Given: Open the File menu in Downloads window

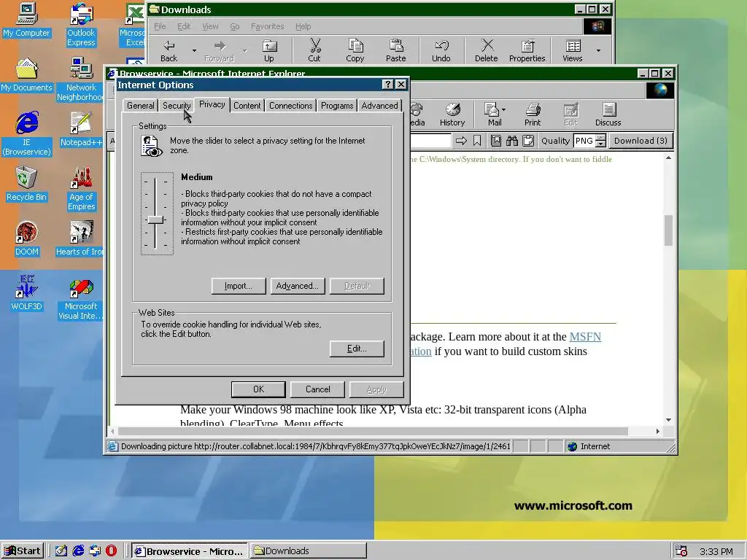Looking at the screenshot, I should 160,26.
